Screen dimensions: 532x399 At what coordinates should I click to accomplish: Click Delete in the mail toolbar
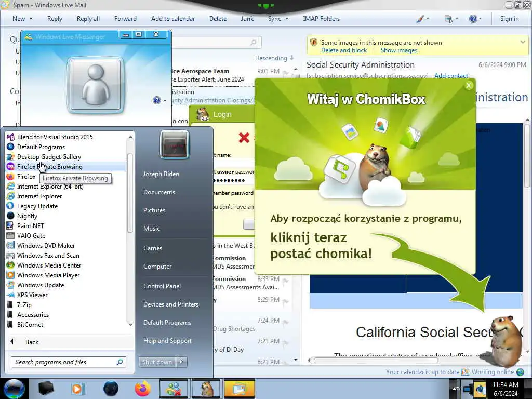coord(218,19)
